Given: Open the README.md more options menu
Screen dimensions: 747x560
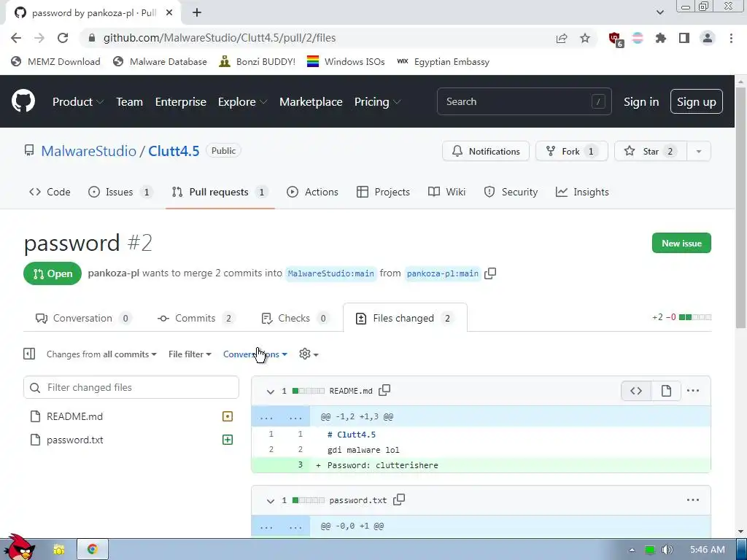Looking at the screenshot, I should click(x=693, y=391).
